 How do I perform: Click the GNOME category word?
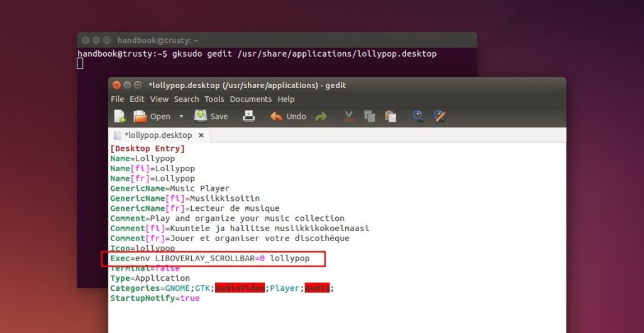(177, 288)
